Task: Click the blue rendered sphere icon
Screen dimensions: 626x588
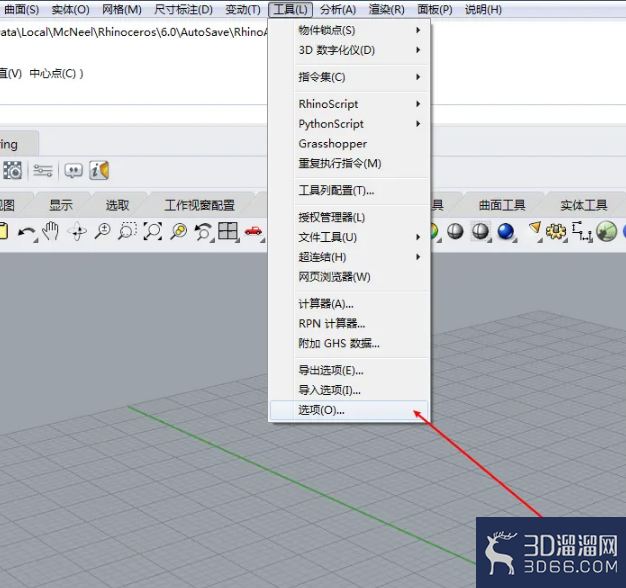Action: (x=506, y=232)
